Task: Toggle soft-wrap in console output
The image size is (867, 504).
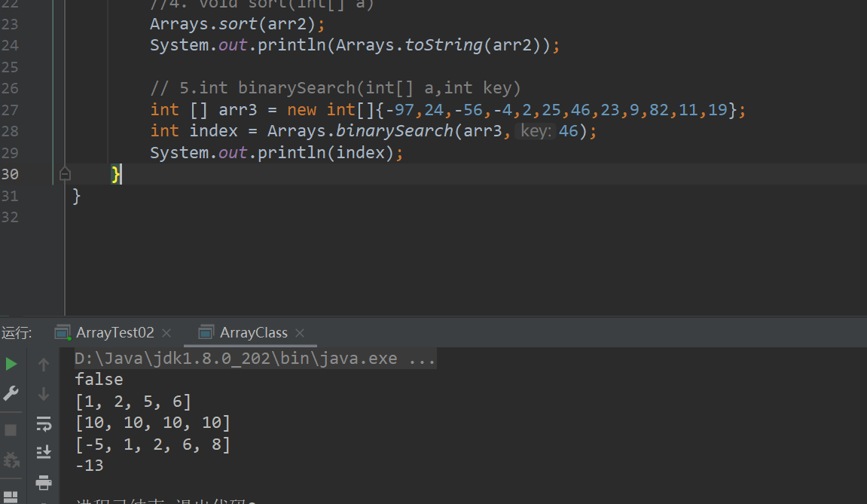Action: click(44, 424)
